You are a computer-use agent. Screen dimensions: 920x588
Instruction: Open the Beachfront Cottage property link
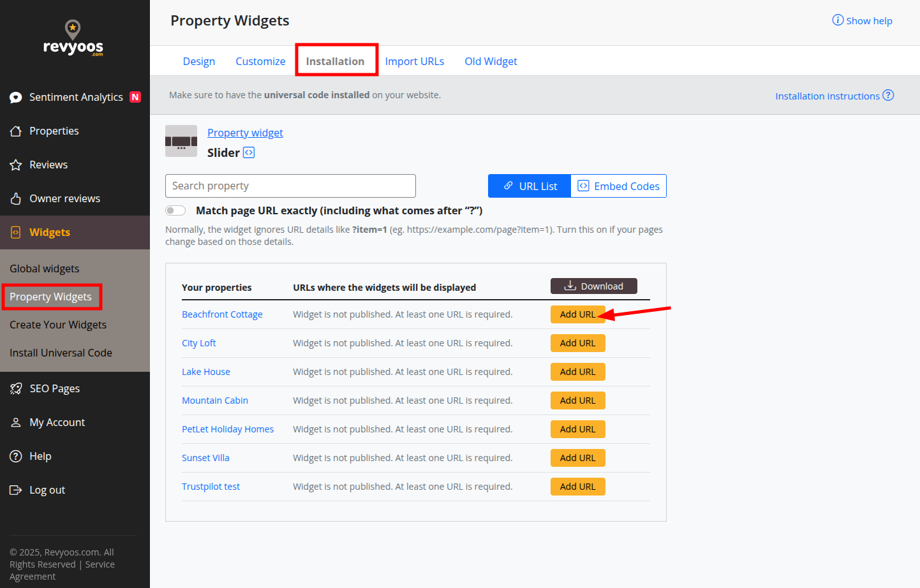pos(222,314)
